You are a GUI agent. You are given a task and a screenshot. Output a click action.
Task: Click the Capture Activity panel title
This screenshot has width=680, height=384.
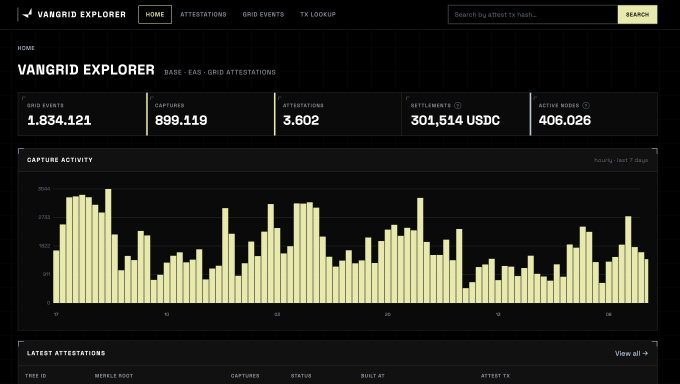(60, 160)
